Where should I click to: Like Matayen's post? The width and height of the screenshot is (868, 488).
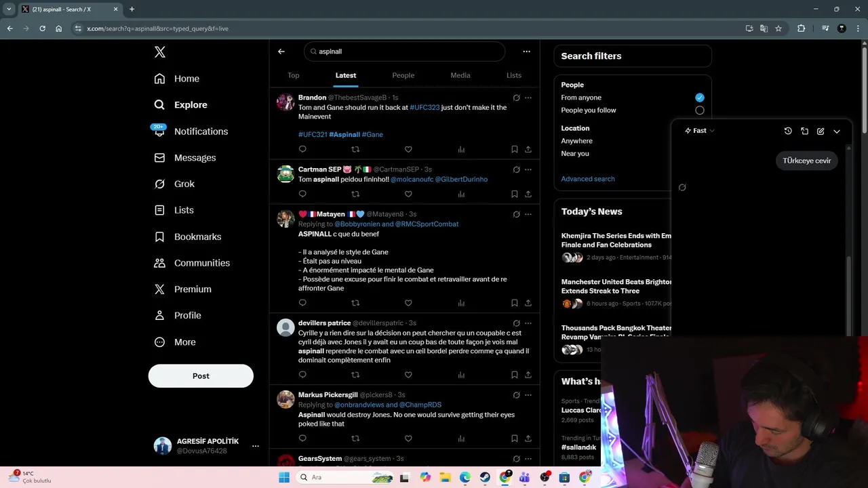pos(408,303)
